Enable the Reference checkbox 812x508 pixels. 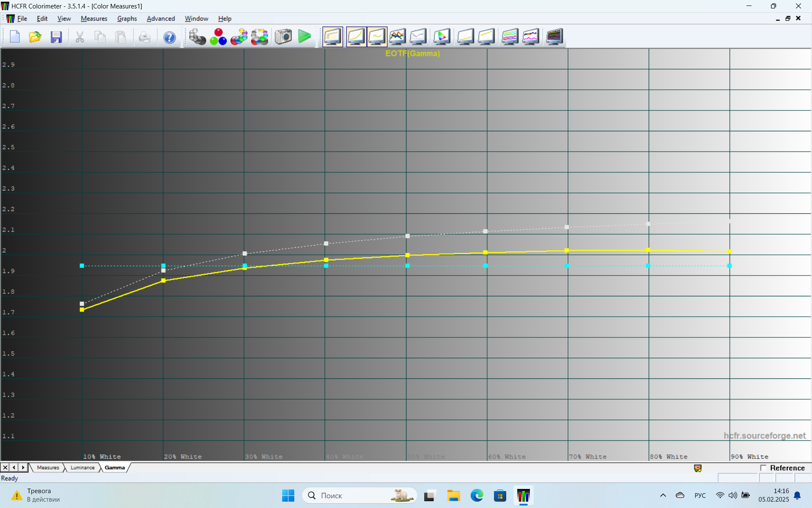click(x=763, y=468)
